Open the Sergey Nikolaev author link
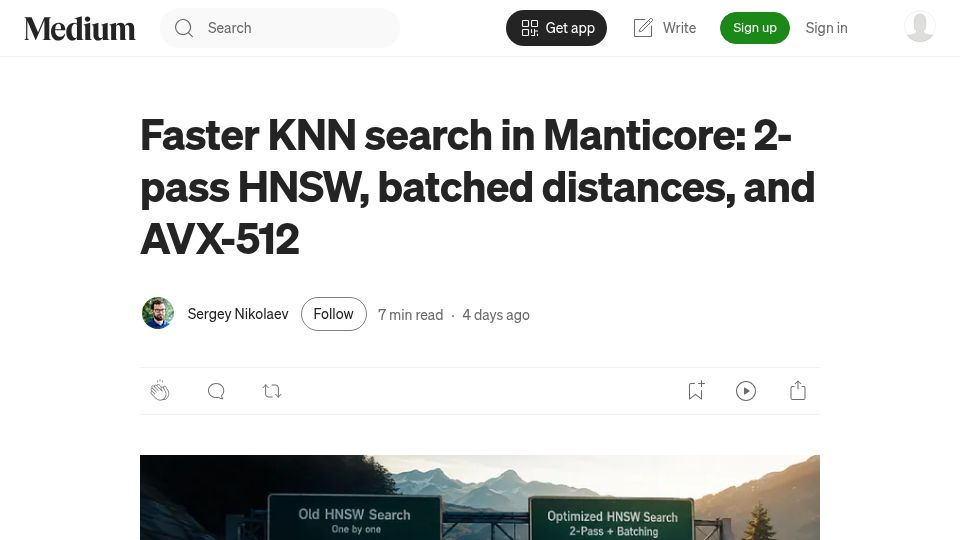The width and height of the screenshot is (960, 540). 238,314
